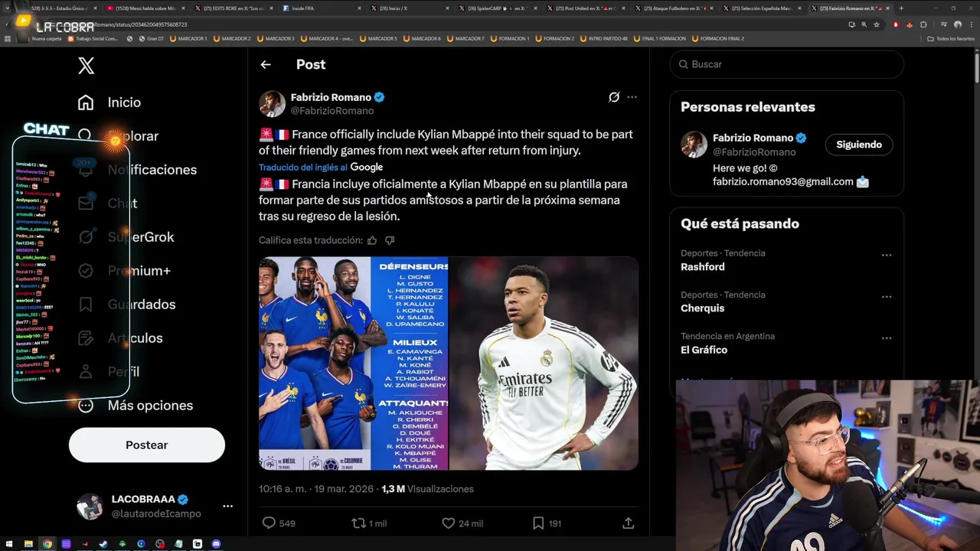Click the search magnifier icon
Viewport: 980px width, 551px height.
coord(684,64)
